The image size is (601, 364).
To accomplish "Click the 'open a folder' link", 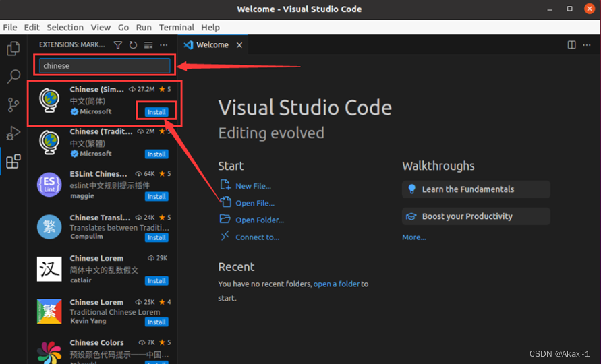I will coord(336,284).
